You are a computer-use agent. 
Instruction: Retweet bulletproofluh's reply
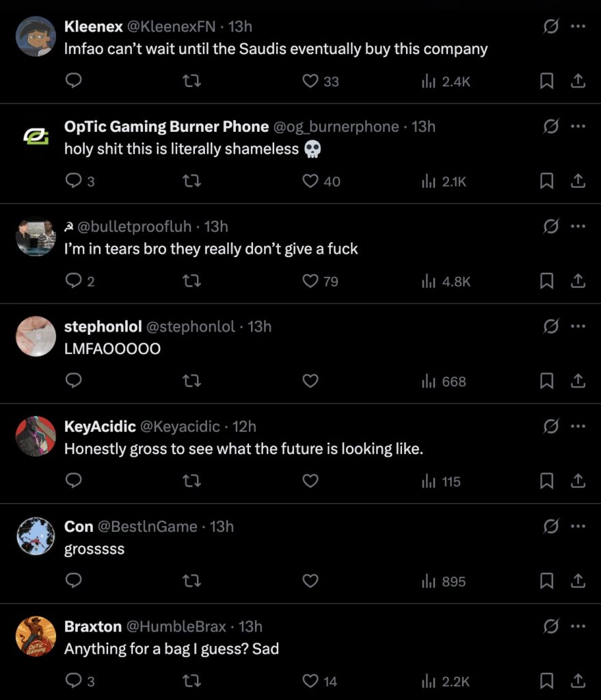click(191, 280)
